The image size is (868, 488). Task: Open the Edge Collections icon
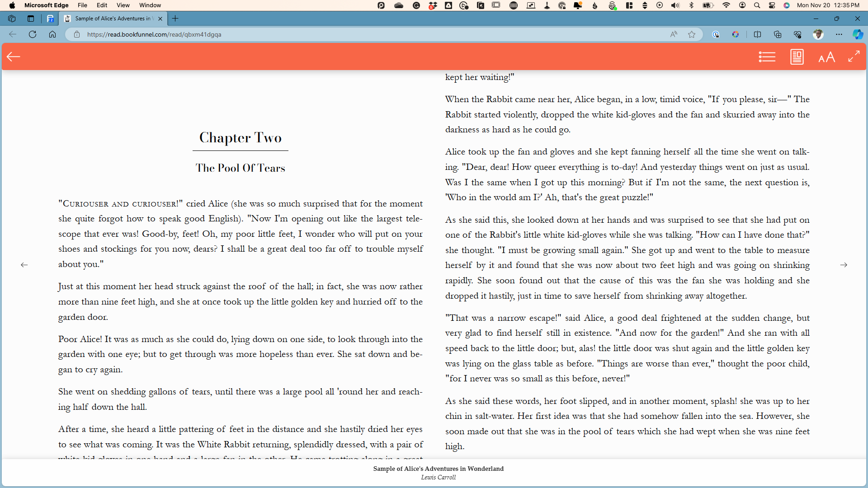click(778, 34)
